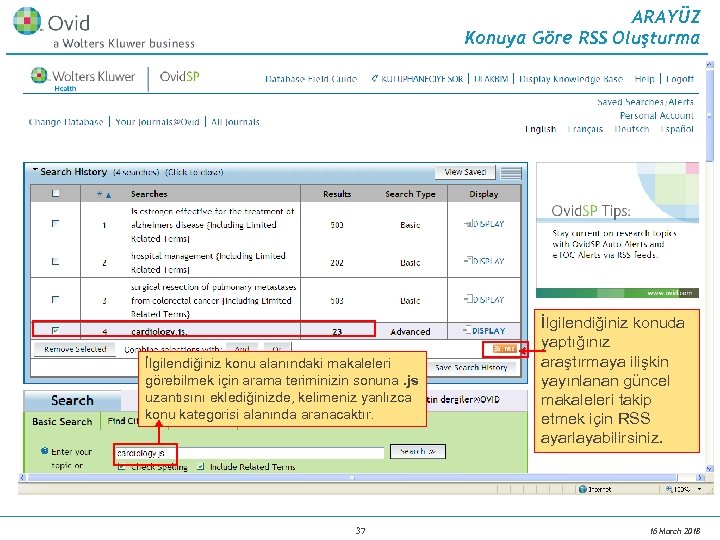720x540 pixels.
Task: Click the Wolters Kluwer Health logo
Action: pyautogui.click(x=83, y=79)
